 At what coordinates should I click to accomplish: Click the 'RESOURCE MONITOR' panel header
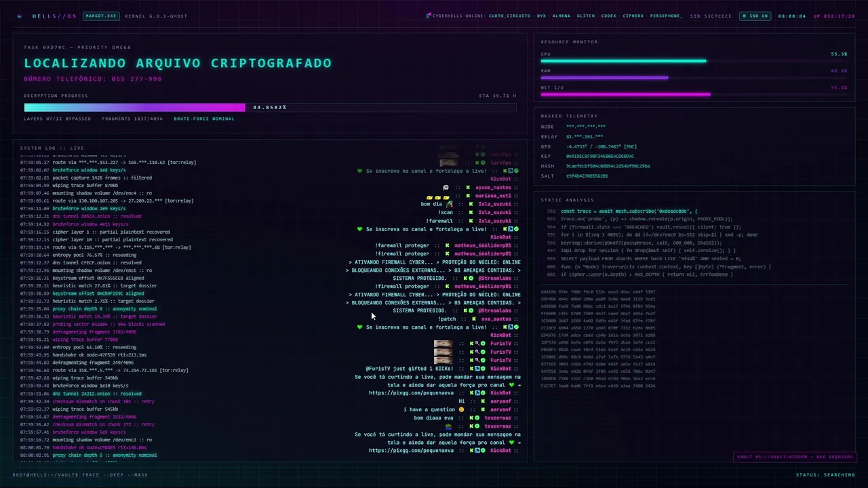click(x=569, y=41)
